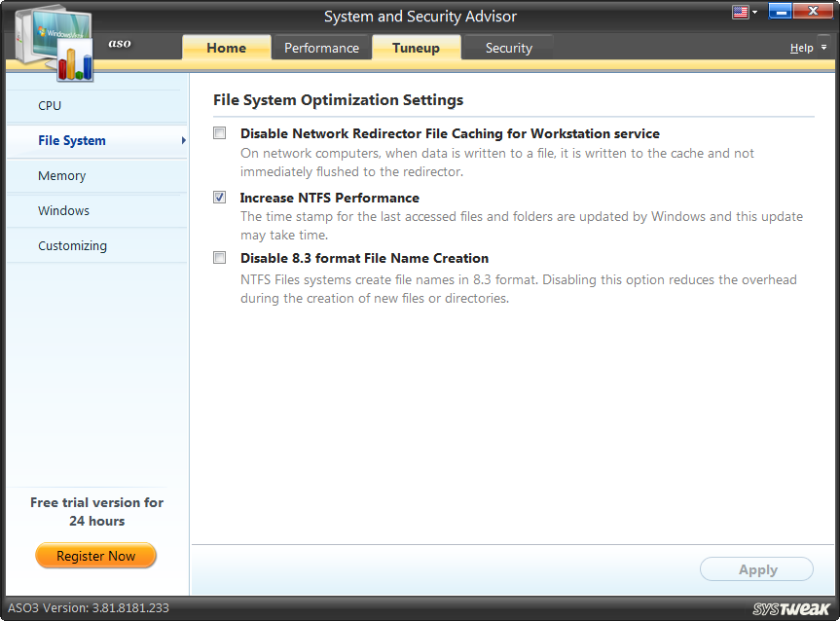
Task: Go to the Home tab
Action: coord(226,47)
